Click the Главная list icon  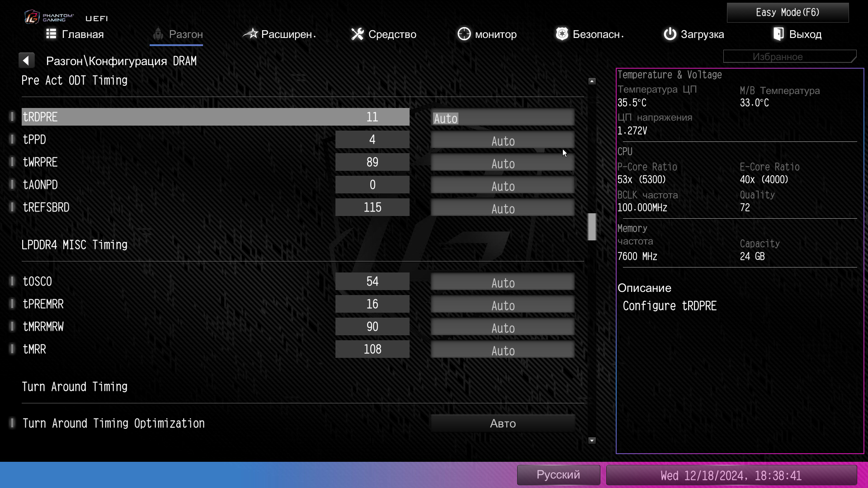(x=51, y=34)
